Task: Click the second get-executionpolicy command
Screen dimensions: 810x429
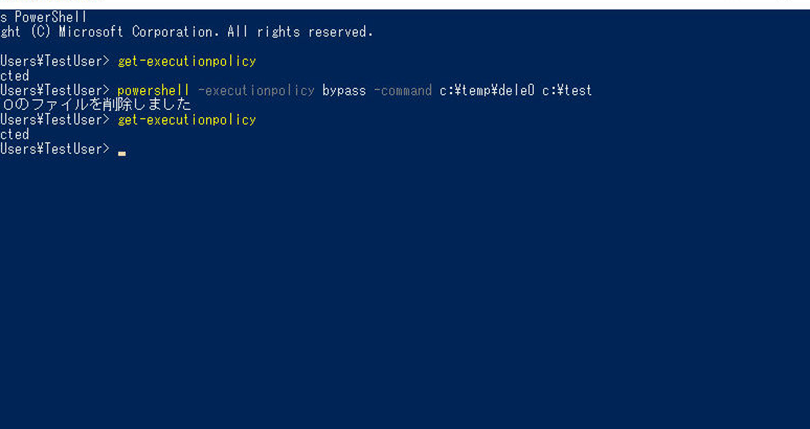Action: coord(187,120)
